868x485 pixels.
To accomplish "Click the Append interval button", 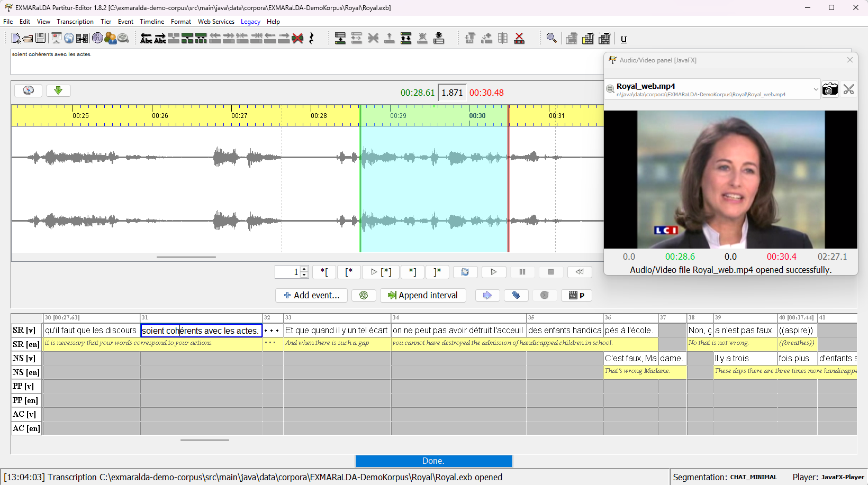I will click(x=423, y=295).
